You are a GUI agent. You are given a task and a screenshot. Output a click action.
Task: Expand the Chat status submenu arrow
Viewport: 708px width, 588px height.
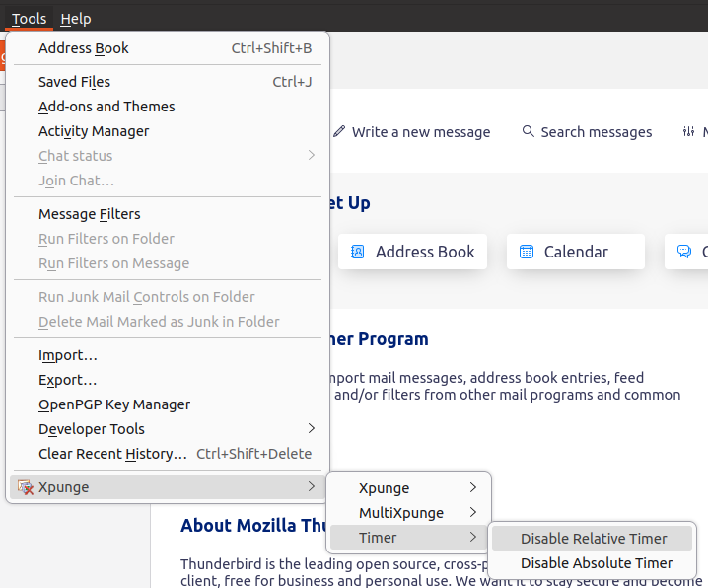pos(311,155)
